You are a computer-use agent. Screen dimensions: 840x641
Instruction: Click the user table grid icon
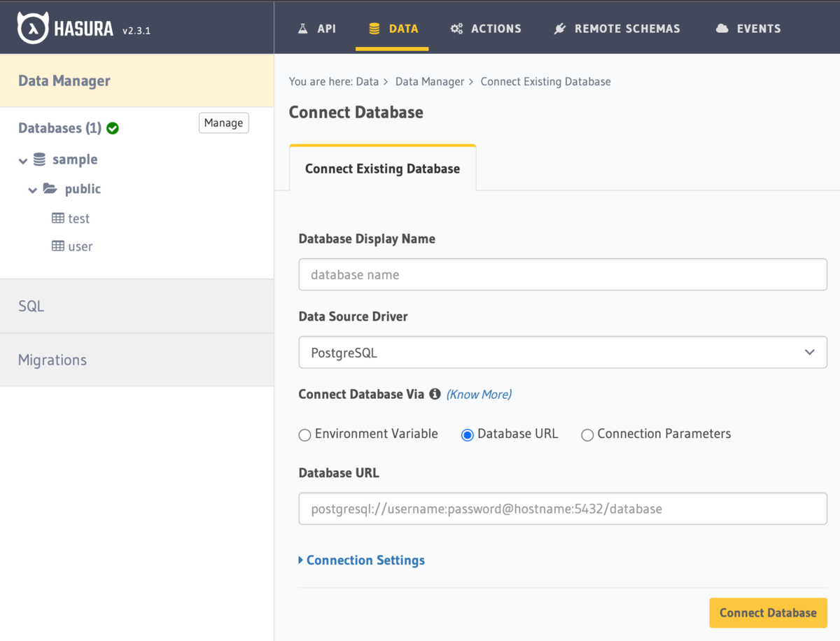pyautogui.click(x=58, y=246)
